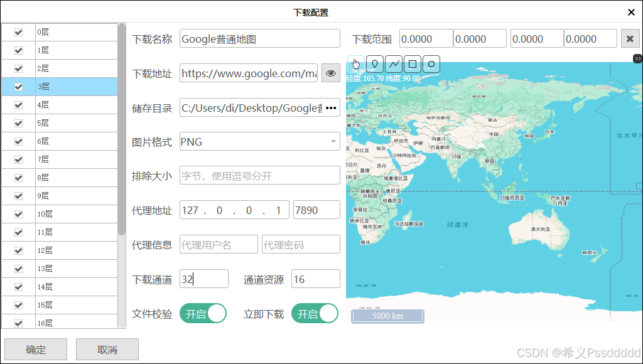Uncheck the 2层 layer checkbox
This screenshot has height=364, width=643.
point(18,68)
